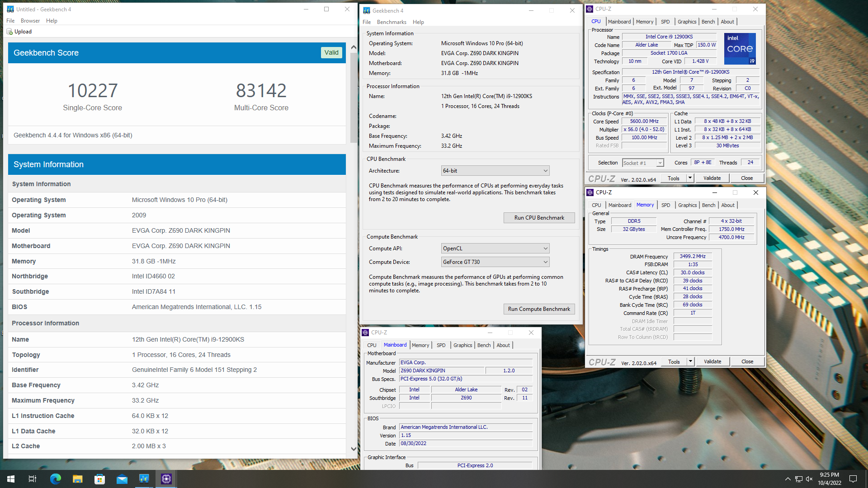Switch to Bench tab in top CPU-Z
The image size is (868, 488).
coord(708,22)
